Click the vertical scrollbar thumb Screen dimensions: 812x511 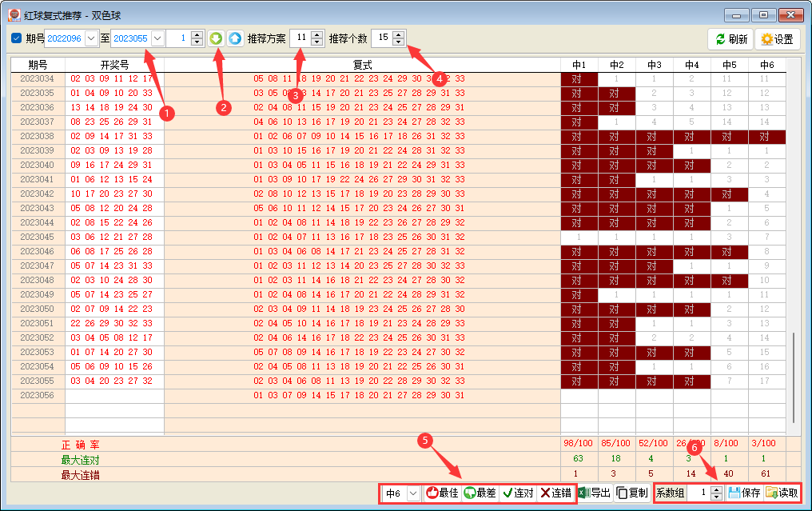(x=793, y=376)
